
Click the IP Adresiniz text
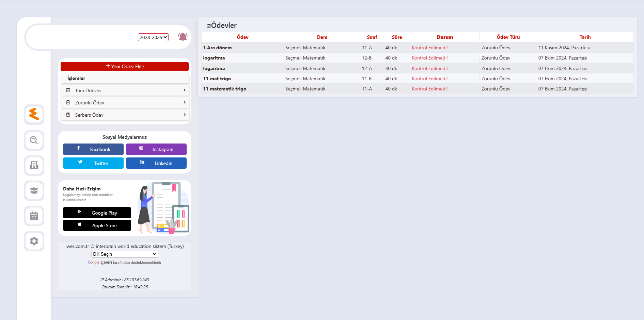click(x=125, y=280)
